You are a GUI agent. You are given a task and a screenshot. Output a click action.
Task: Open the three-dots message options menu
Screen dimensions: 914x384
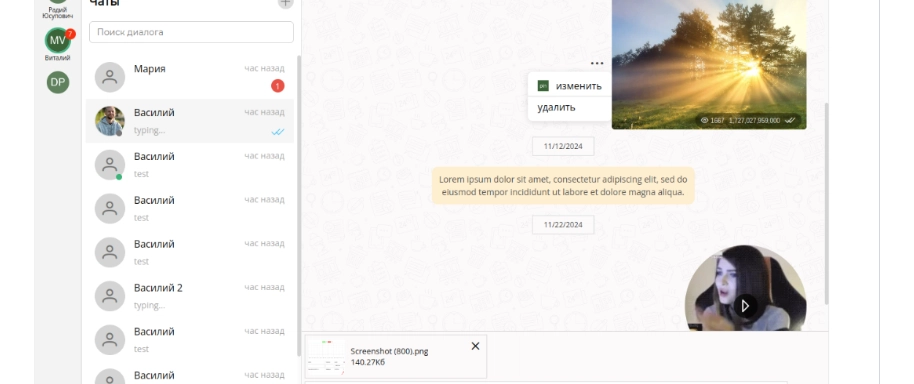[x=597, y=63]
